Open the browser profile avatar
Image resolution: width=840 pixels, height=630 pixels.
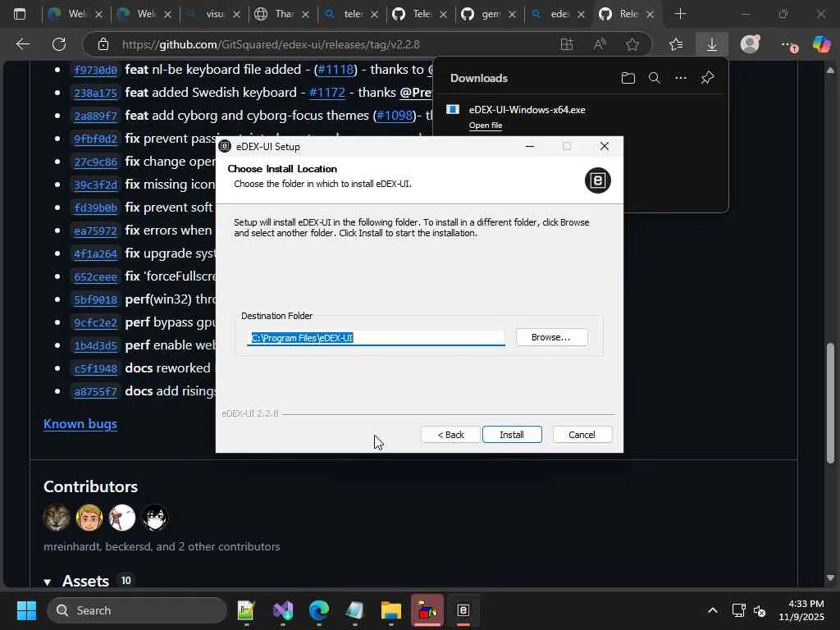[x=750, y=44]
